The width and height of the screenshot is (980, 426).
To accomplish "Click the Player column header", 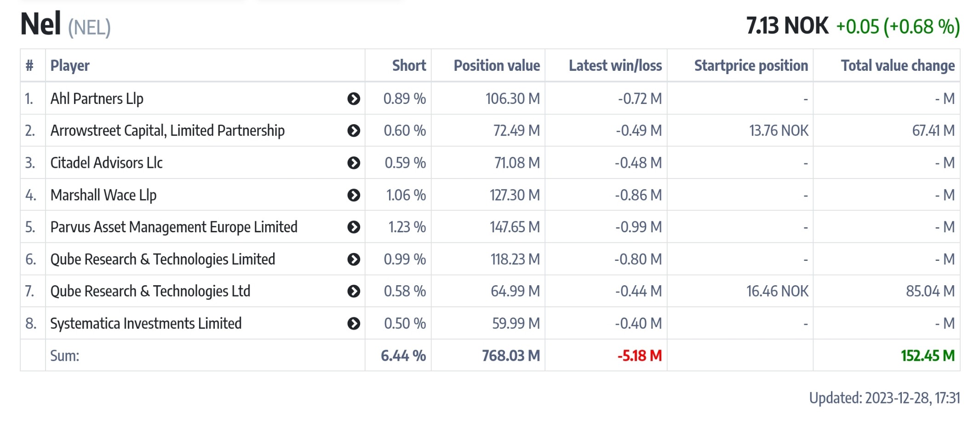I will 70,66.
